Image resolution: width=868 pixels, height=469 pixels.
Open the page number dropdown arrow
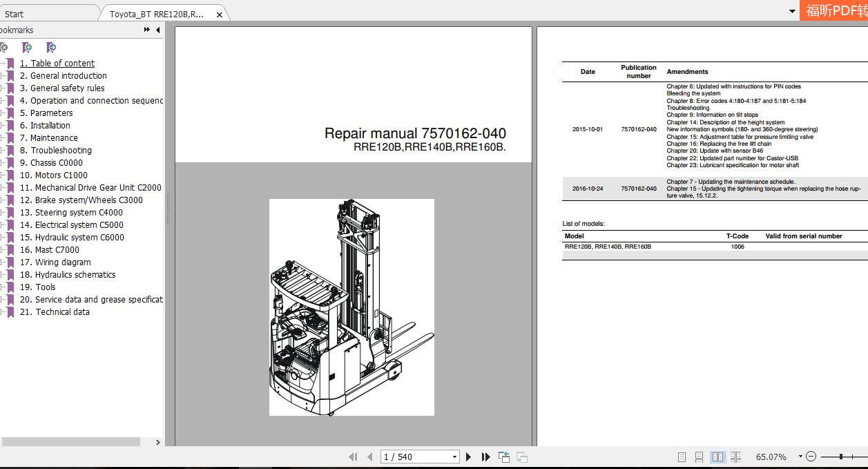(x=454, y=457)
